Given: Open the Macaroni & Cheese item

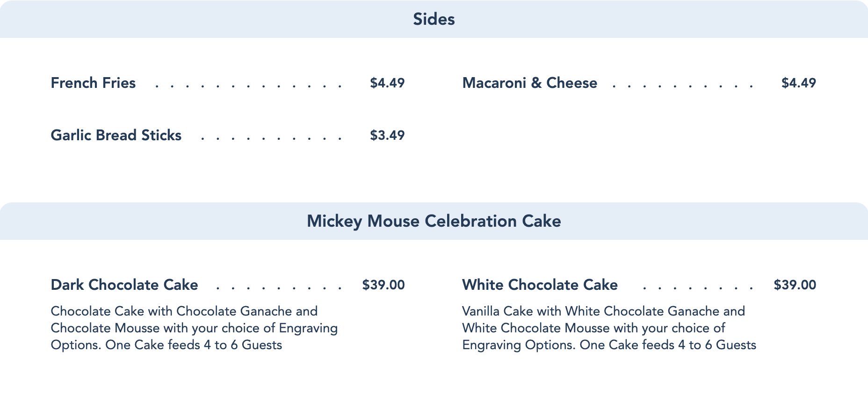Looking at the screenshot, I should (529, 83).
